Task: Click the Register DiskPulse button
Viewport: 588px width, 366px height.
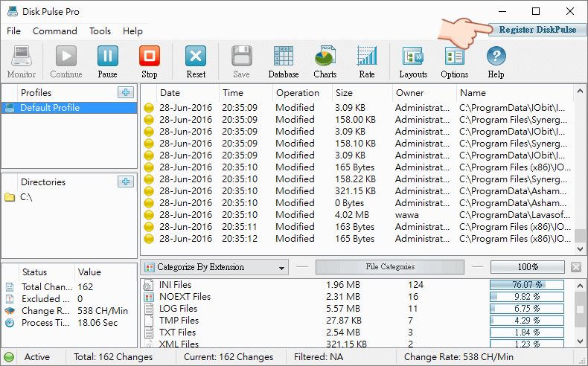Action: pos(537,30)
